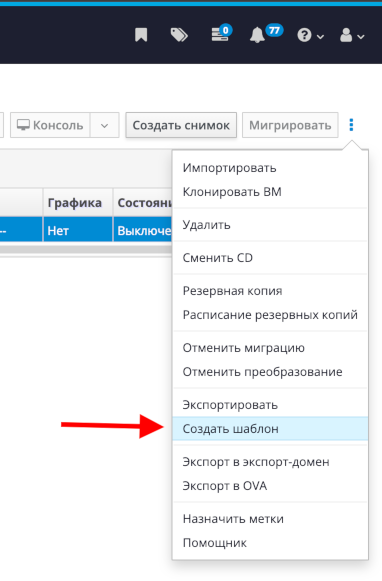This screenshot has width=382, height=581.
Task: Select Назначить метки menu item
Action: [270, 519]
